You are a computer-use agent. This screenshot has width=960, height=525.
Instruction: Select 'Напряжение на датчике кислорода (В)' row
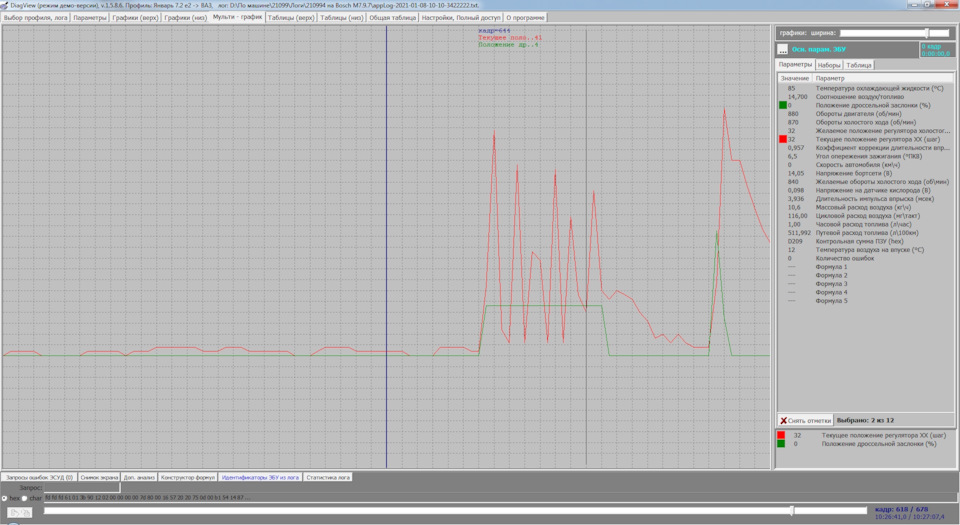pos(866,190)
